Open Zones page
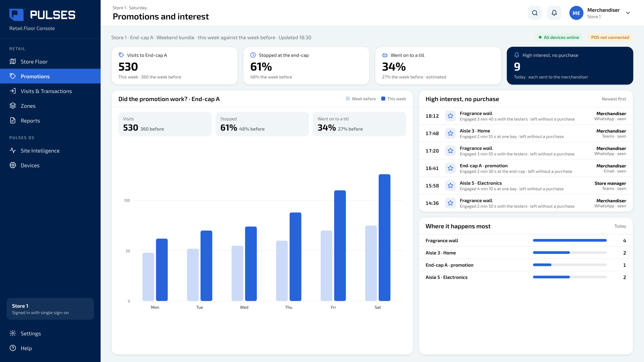Viewport: 644px width, 362px height. point(50,106)
